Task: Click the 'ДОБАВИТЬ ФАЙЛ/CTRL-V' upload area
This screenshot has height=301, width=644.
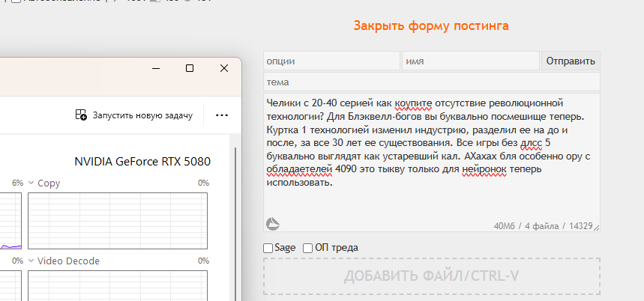Action: 432,276
